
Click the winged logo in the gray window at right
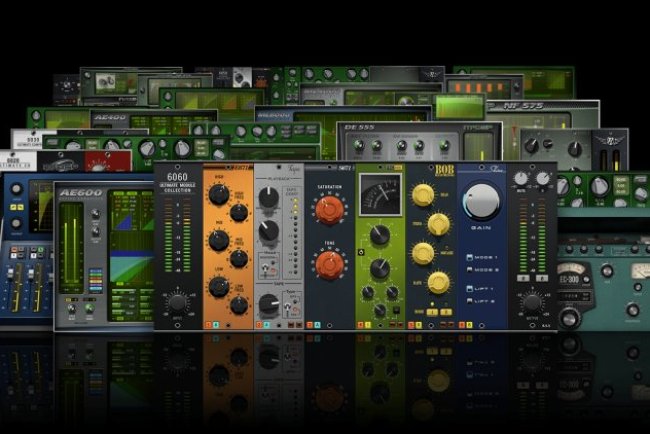[x=610, y=140]
